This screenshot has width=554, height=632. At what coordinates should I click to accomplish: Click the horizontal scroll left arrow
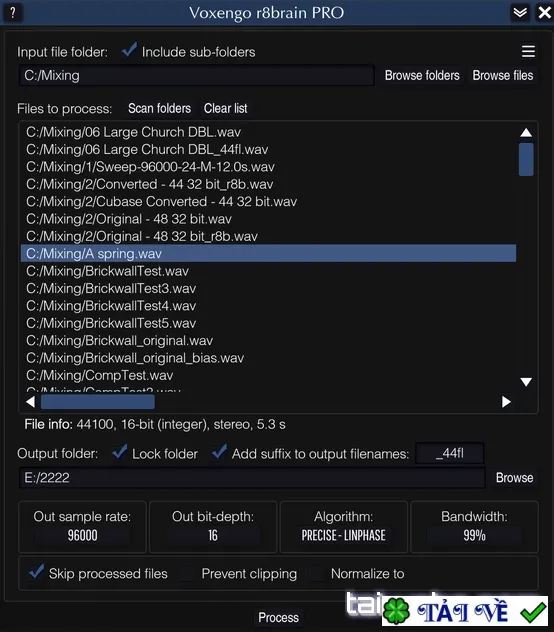30,402
